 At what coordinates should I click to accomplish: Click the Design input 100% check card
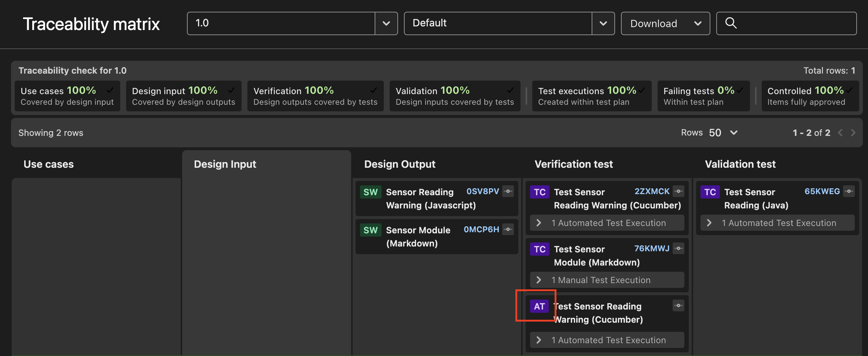[184, 96]
